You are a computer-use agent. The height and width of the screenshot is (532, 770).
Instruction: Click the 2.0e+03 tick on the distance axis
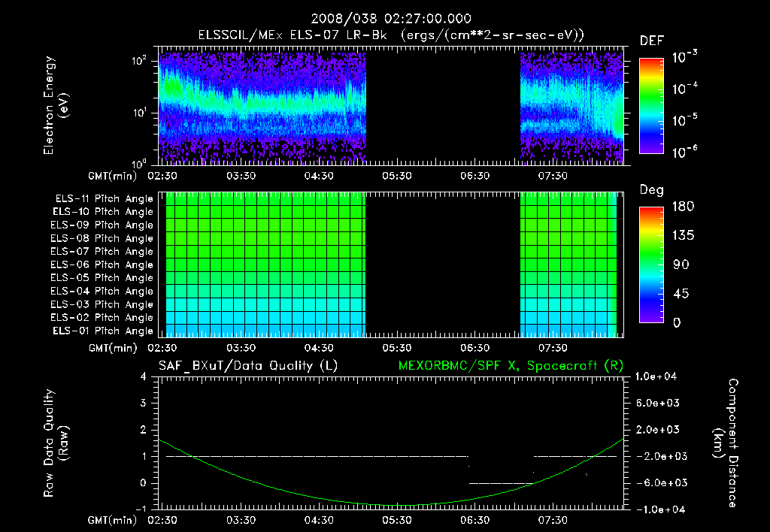pyautogui.click(x=658, y=429)
